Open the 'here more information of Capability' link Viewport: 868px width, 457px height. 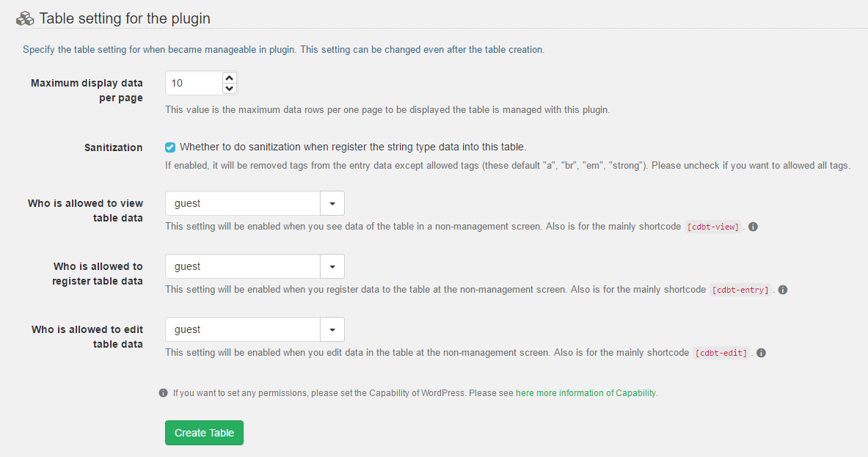click(x=586, y=392)
